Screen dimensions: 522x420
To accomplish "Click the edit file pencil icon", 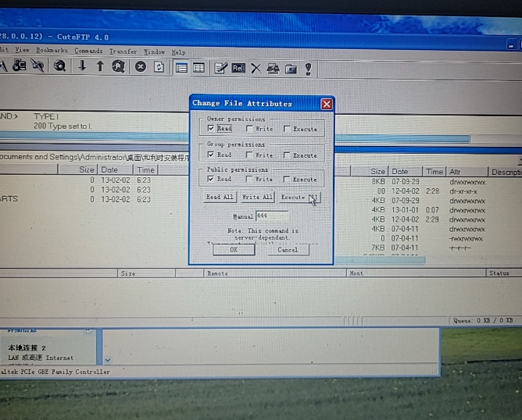I will [220, 69].
